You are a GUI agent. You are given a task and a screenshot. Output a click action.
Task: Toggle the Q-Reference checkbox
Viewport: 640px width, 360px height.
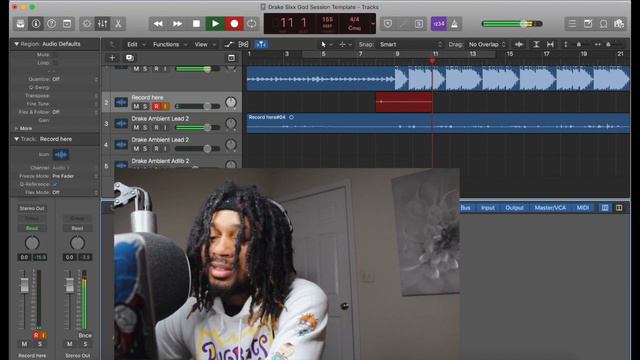tap(55, 184)
